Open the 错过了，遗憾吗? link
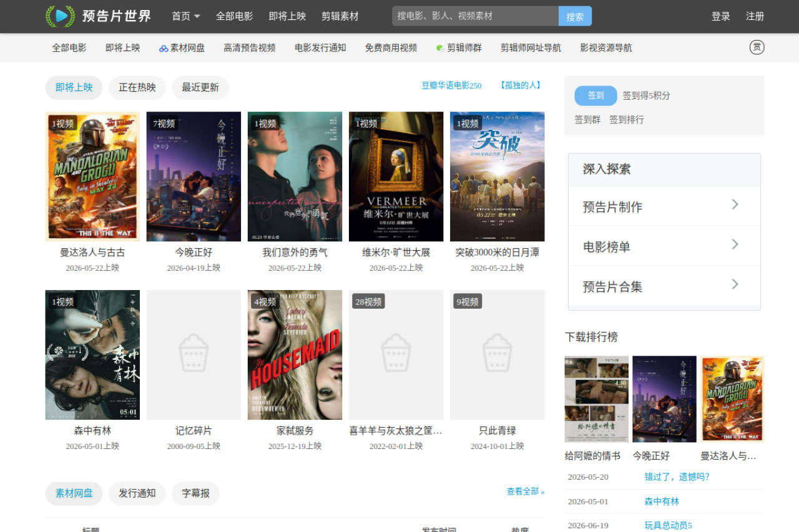The width and height of the screenshot is (799, 532). (677, 477)
